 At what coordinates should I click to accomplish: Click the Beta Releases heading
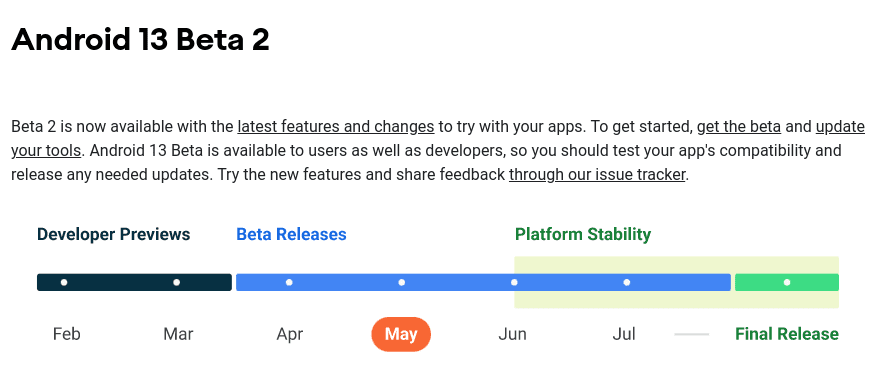point(291,234)
